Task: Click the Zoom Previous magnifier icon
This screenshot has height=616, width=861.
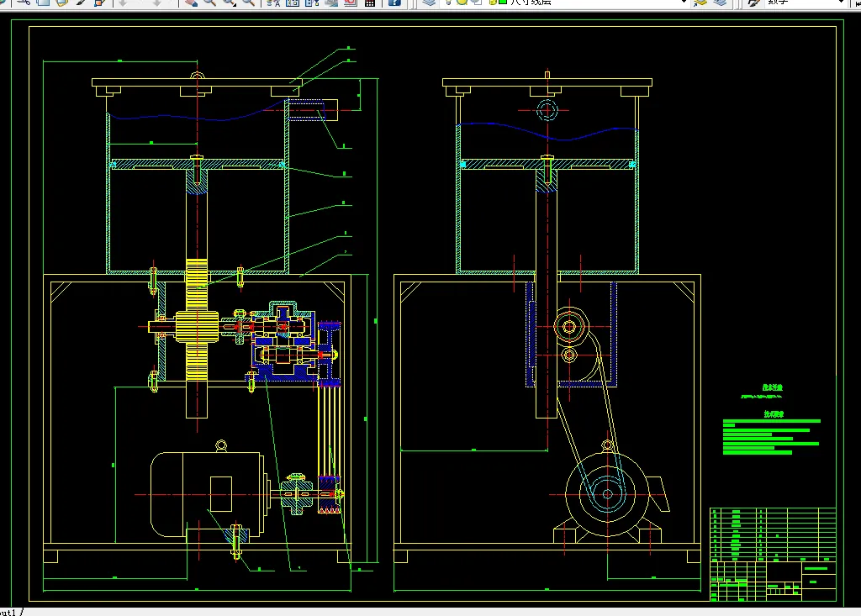Action: [x=248, y=3]
